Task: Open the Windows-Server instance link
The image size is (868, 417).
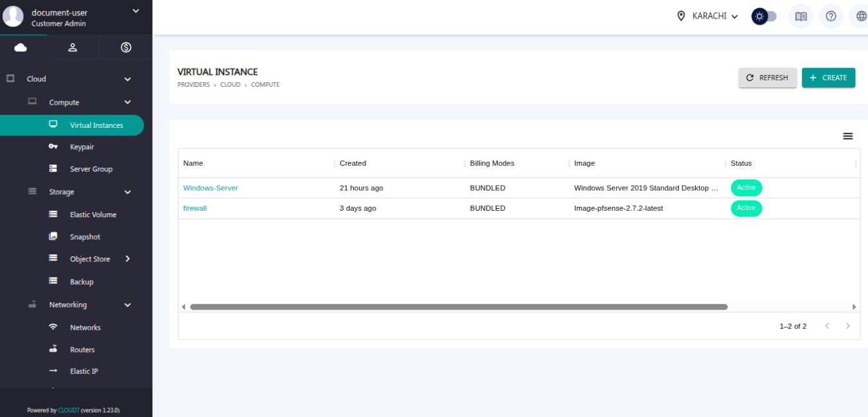Action: (x=211, y=188)
